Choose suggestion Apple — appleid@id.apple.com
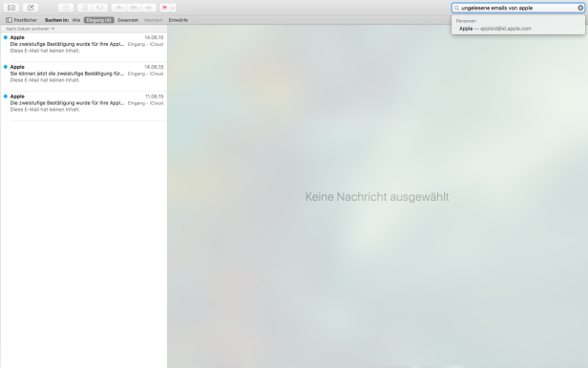 pos(518,29)
